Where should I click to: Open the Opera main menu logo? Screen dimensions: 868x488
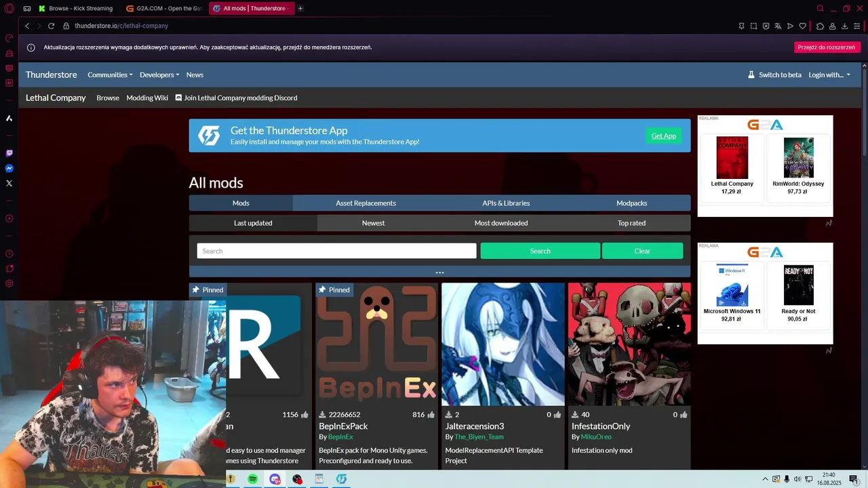point(9,9)
